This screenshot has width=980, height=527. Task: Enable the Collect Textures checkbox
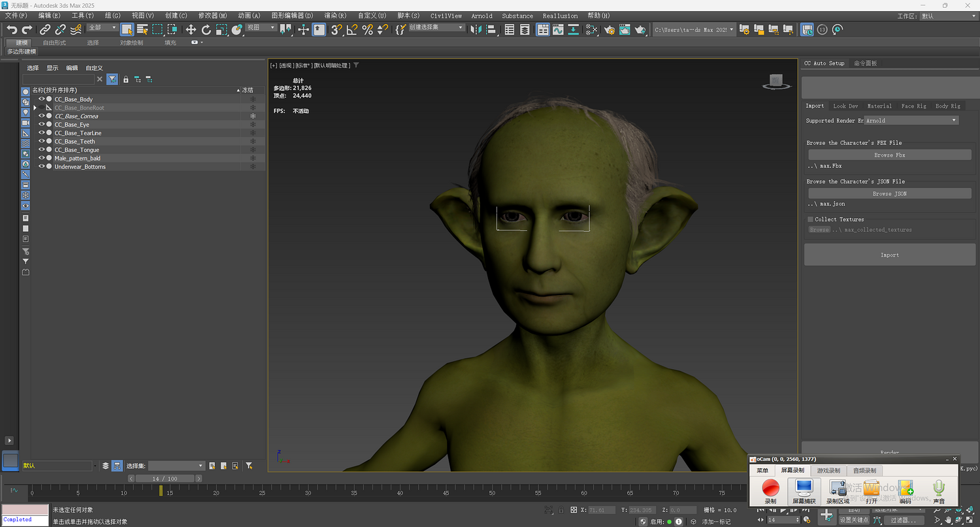point(811,219)
